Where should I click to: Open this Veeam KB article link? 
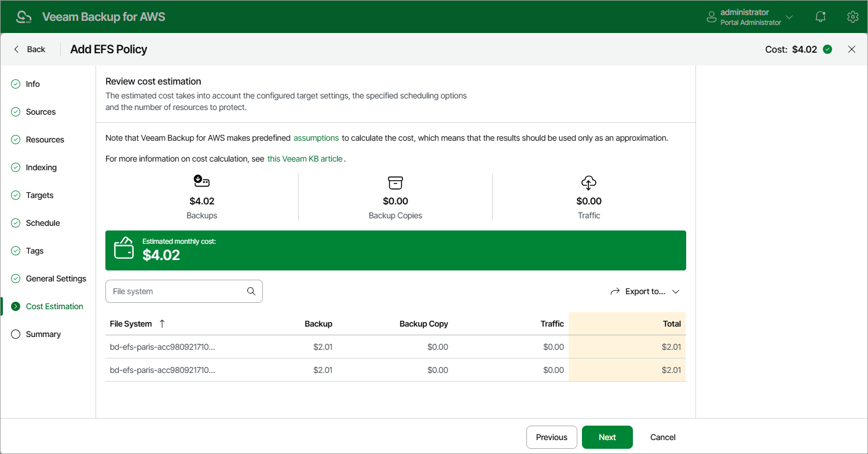click(x=305, y=159)
